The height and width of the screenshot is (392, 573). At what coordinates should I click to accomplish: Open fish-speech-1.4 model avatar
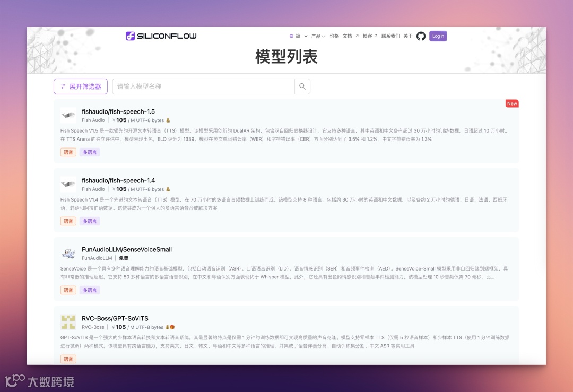(68, 185)
